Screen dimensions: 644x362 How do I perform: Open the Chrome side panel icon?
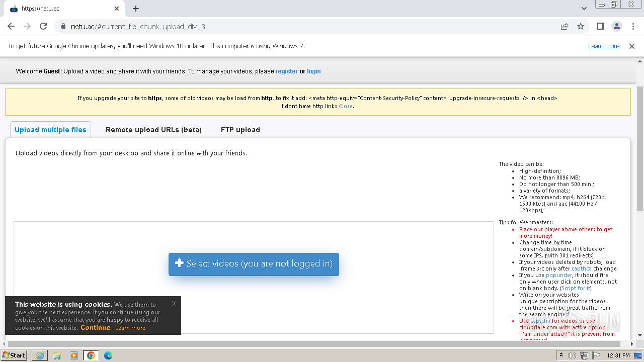tap(600, 26)
